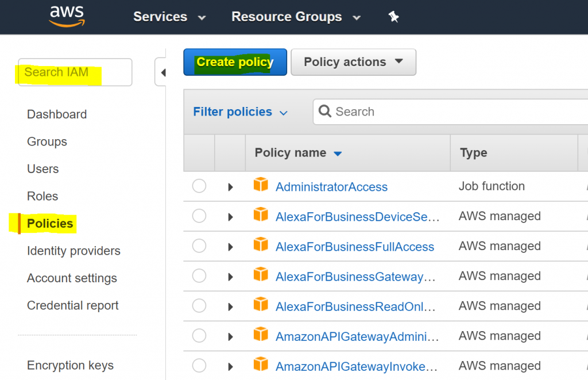Focus the Search IAM field
Viewport: 588px width, 380px height.
75,72
